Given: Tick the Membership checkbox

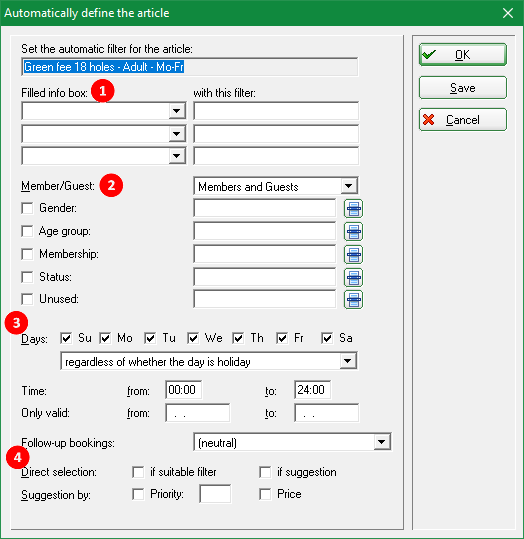Looking at the screenshot, I should click(27, 254).
